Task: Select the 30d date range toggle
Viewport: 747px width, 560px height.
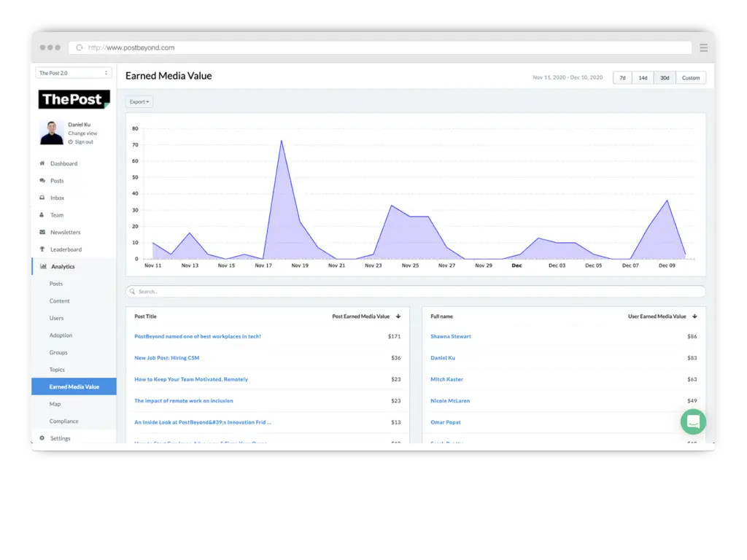Action: click(x=665, y=78)
